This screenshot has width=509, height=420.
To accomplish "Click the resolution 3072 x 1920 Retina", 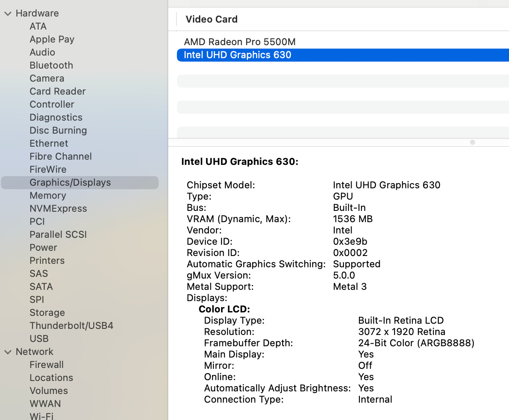I will point(401,331).
